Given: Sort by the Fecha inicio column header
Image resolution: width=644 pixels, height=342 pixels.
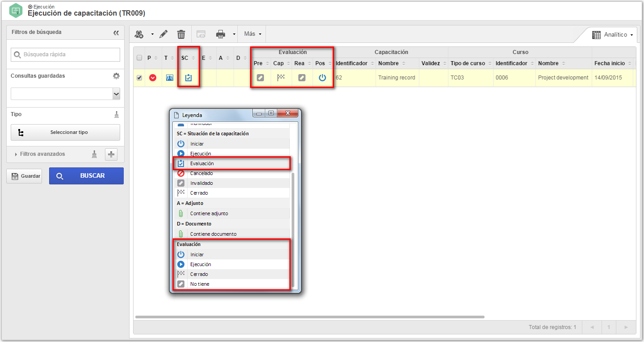Looking at the screenshot, I should [612, 63].
